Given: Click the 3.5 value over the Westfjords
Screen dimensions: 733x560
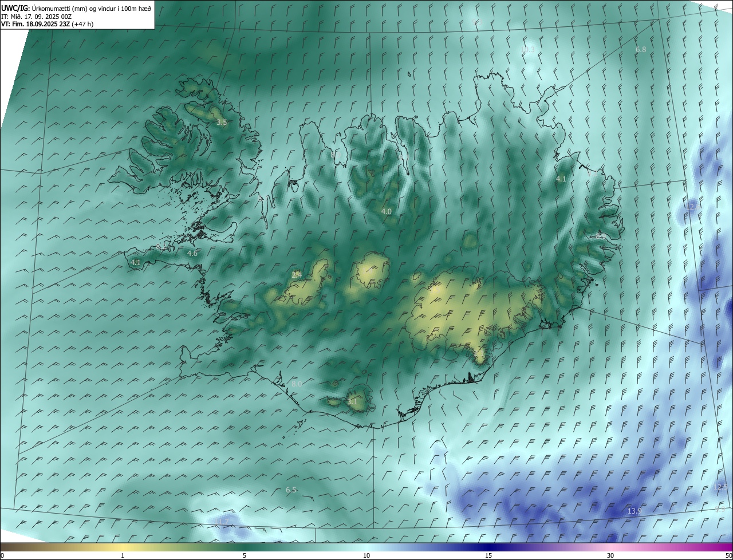Looking at the screenshot, I should (x=222, y=123).
